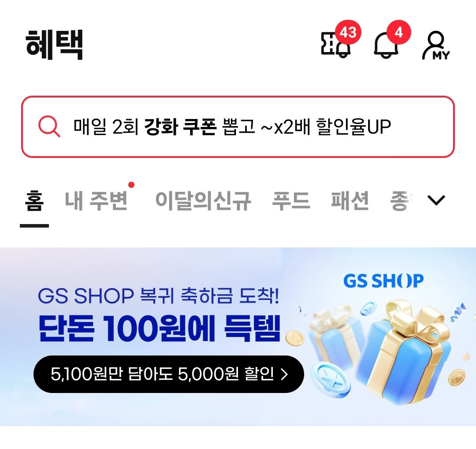Open the MY profile icon
Image resolution: width=476 pixels, height=449 pixels.
coord(436,45)
